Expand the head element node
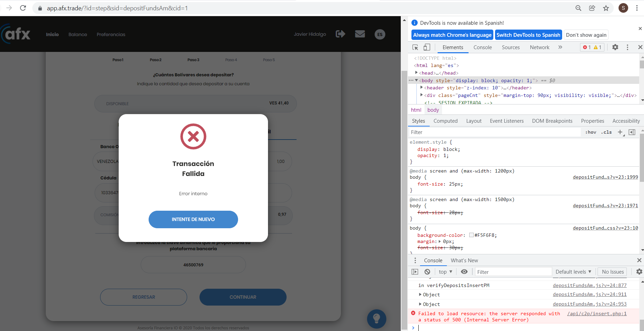 click(417, 73)
